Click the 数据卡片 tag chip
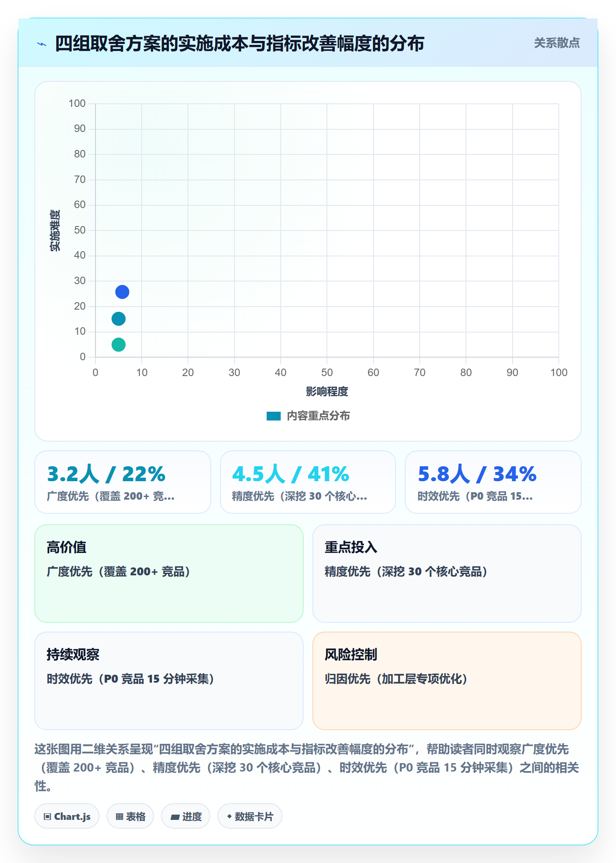 [x=250, y=816]
